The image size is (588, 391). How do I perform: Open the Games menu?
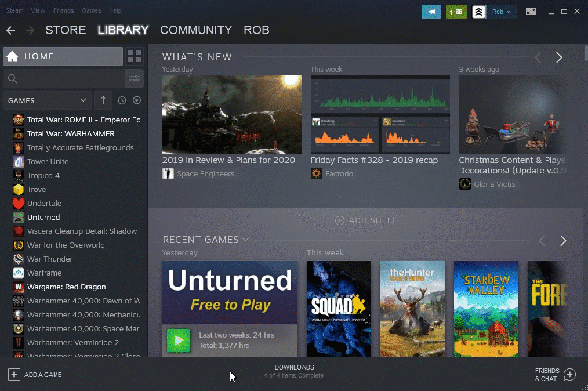pos(92,10)
